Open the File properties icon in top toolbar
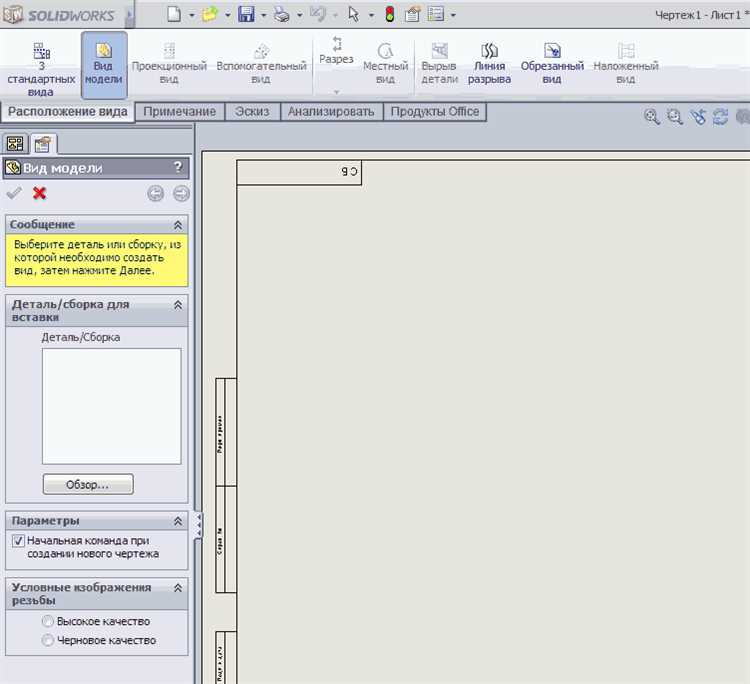 412,14
